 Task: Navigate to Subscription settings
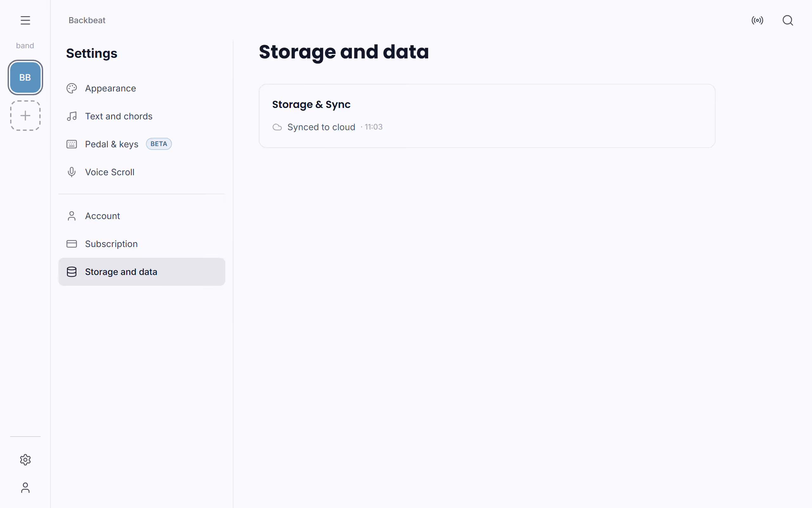141,244
